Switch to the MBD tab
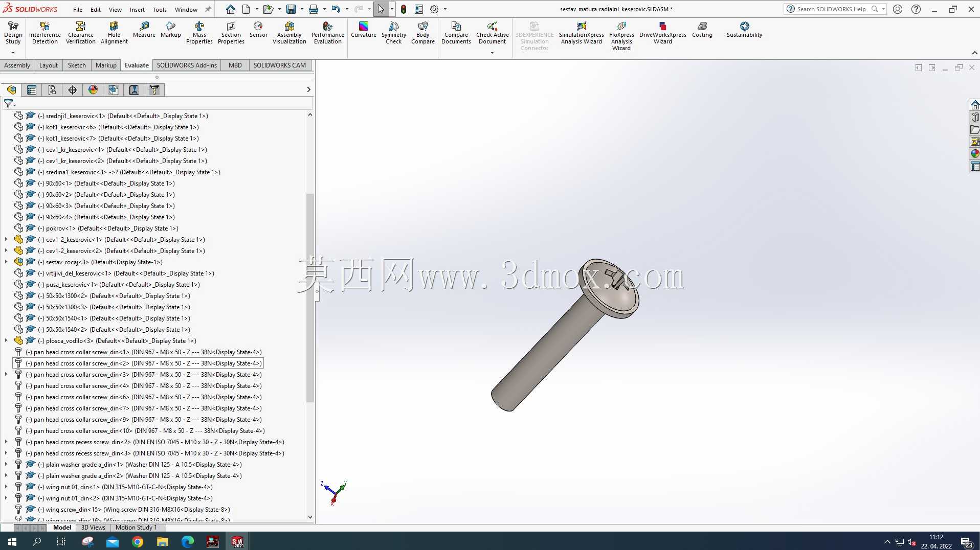This screenshot has height=550, width=980. (235, 65)
